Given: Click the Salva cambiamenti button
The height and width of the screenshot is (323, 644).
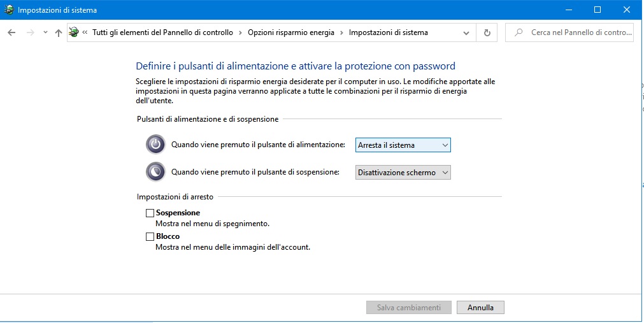Looking at the screenshot, I should coord(409,307).
